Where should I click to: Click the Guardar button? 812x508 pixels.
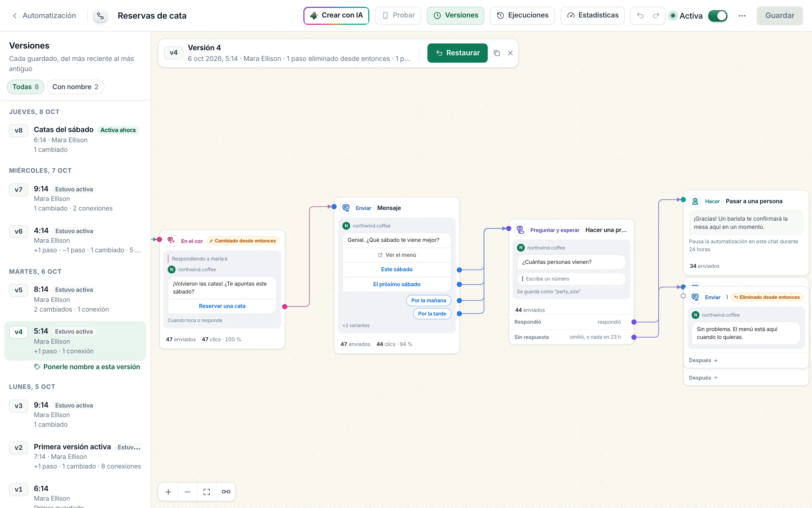780,16
